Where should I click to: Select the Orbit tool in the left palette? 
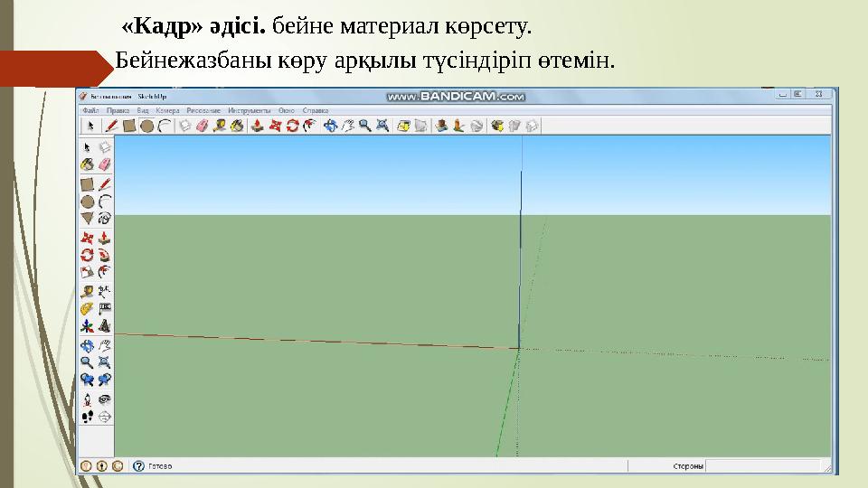(x=87, y=346)
